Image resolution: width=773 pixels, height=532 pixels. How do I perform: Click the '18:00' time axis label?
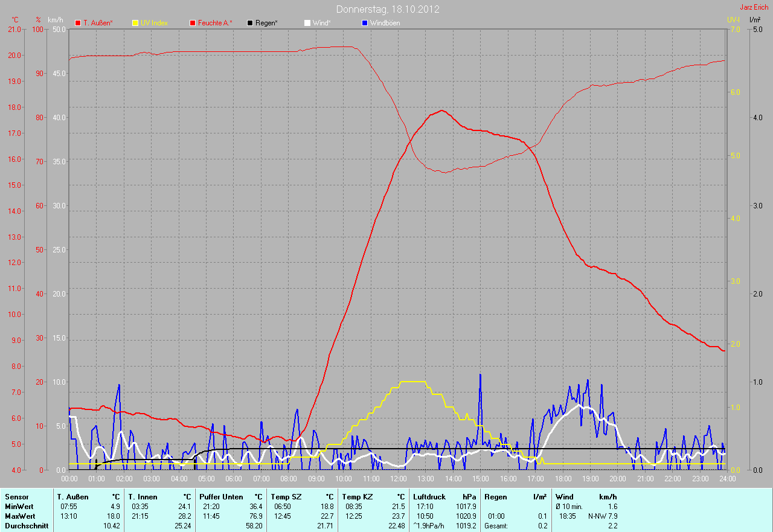click(x=563, y=479)
